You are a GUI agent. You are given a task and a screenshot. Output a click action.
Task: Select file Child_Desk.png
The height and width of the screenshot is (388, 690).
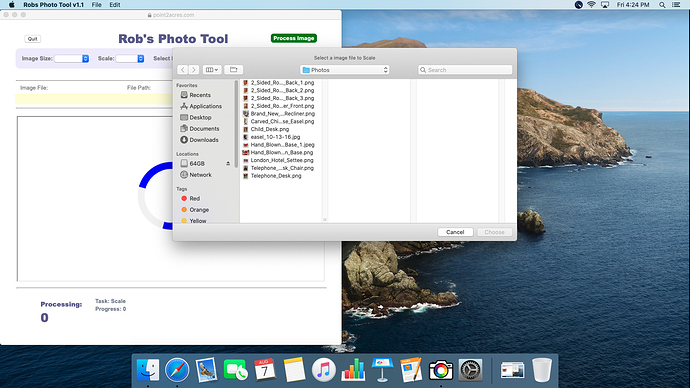tap(266, 129)
